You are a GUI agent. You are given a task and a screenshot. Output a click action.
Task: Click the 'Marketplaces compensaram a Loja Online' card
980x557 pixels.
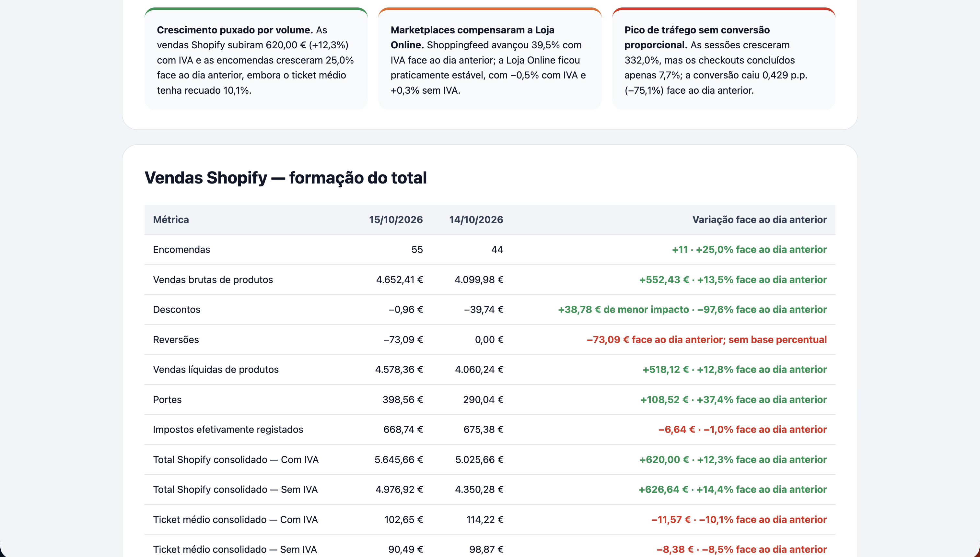(x=490, y=59)
